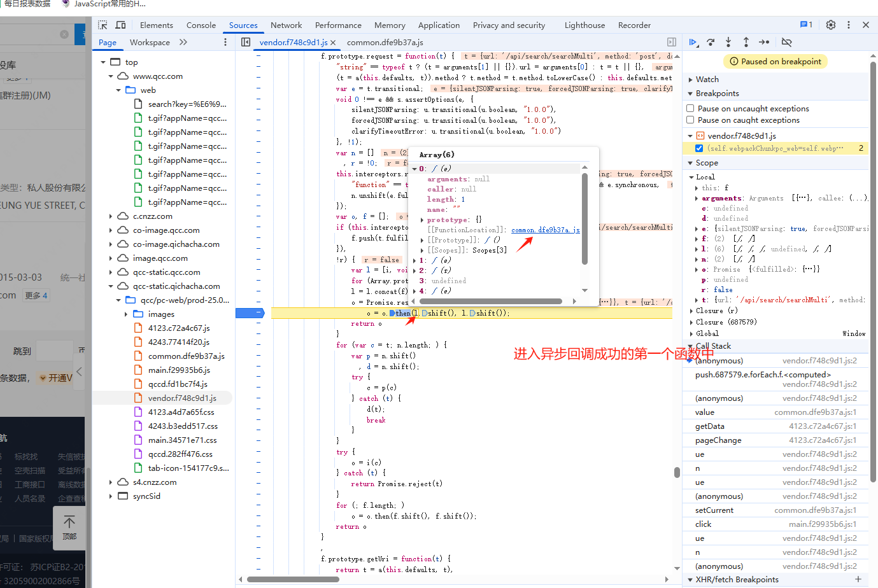Step into next function call
The image size is (878, 588).
(728, 42)
